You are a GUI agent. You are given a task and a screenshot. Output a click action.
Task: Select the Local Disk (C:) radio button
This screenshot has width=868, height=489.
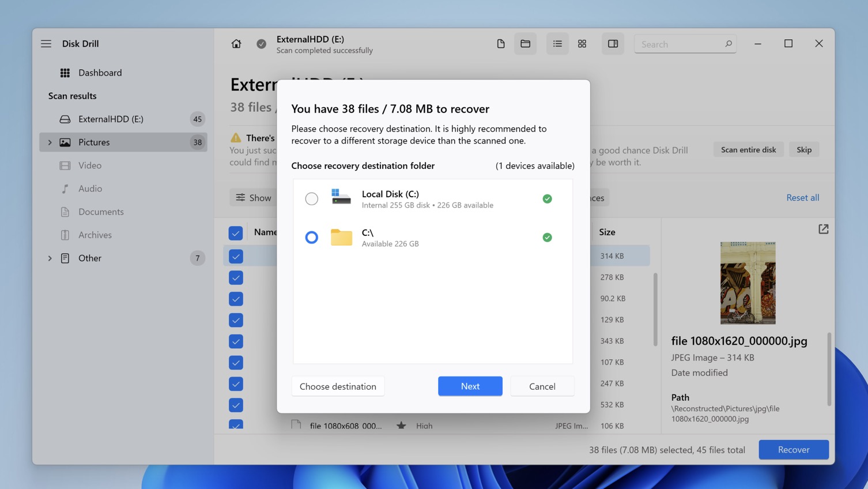pyautogui.click(x=311, y=199)
